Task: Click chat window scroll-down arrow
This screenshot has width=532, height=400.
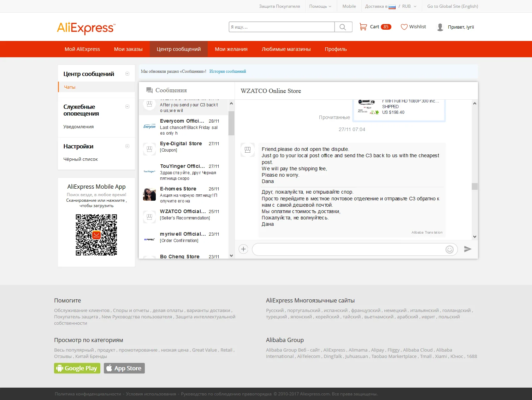Action: coord(474,237)
